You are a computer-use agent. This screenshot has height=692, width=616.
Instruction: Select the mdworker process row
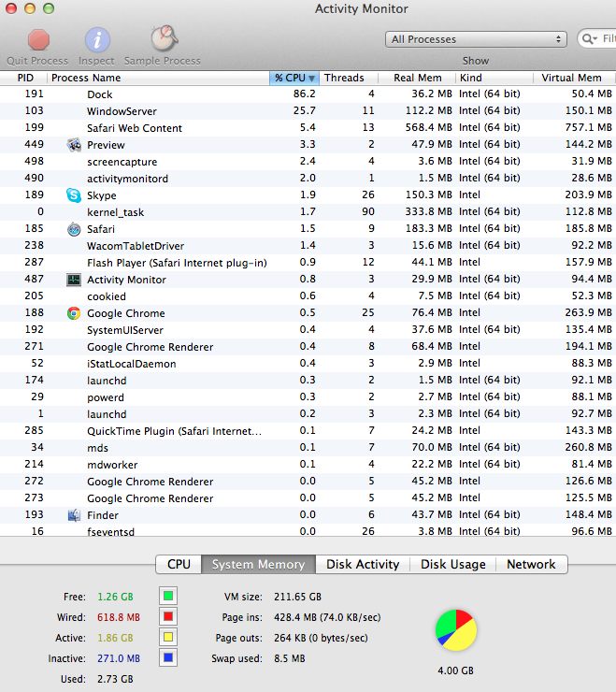tap(308, 464)
